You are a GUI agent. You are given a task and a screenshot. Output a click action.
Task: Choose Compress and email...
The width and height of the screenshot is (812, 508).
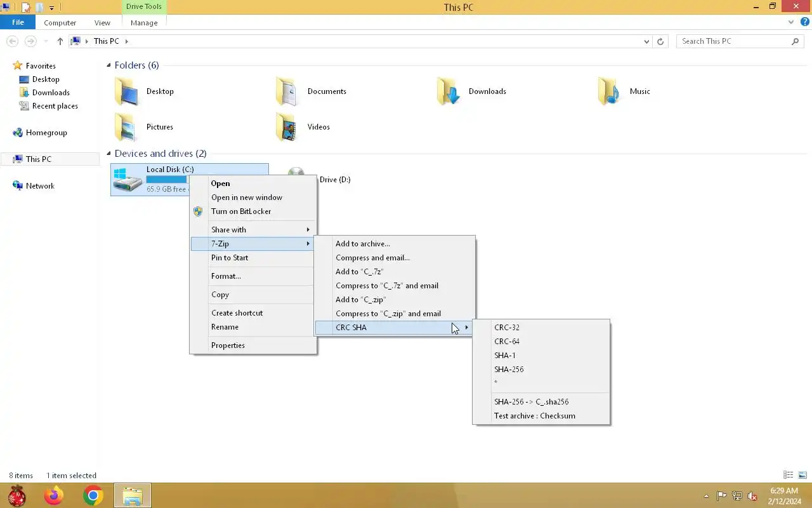click(x=395, y=258)
